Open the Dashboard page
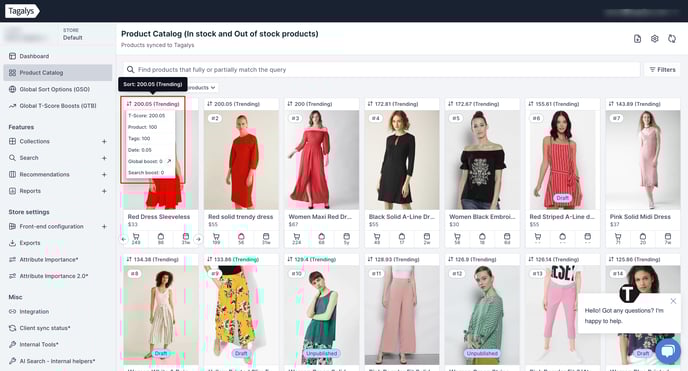The height and width of the screenshot is (371, 688). (34, 56)
